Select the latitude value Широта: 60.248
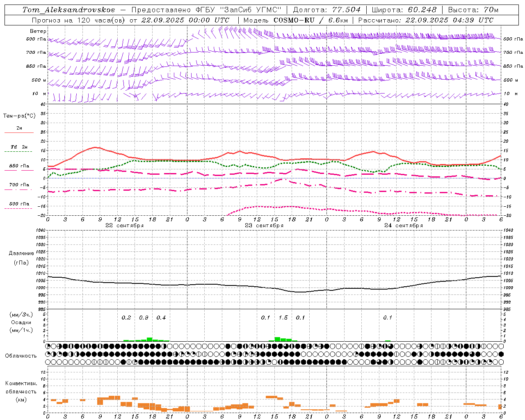This screenshot has height=420, width=525. (x=405, y=10)
